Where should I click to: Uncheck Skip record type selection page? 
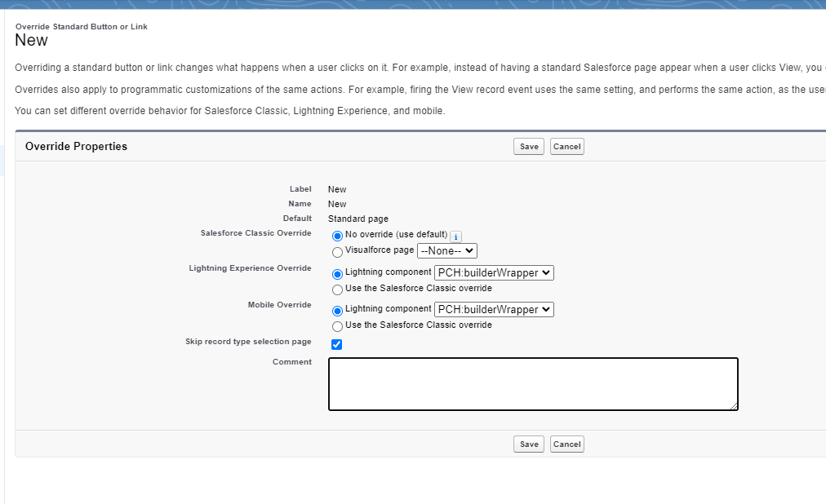337,344
